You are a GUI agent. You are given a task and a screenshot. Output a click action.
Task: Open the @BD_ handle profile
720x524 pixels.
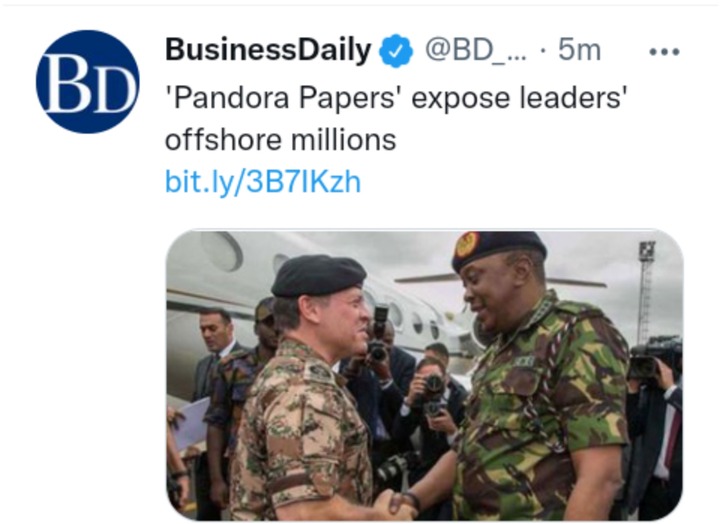(476, 50)
